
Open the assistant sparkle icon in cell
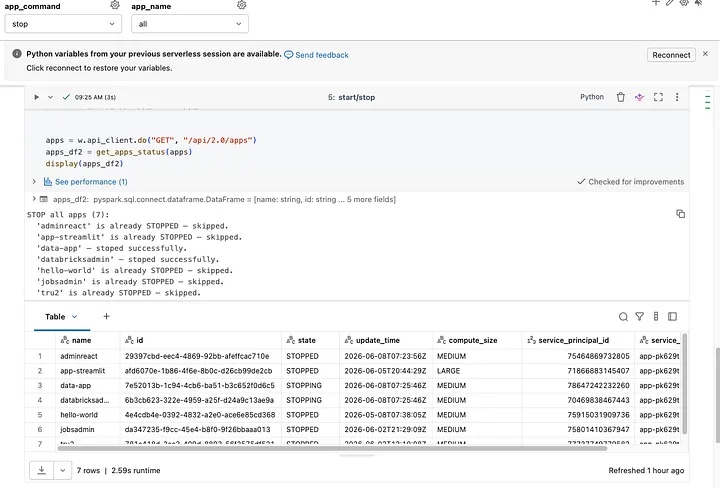[639, 97]
